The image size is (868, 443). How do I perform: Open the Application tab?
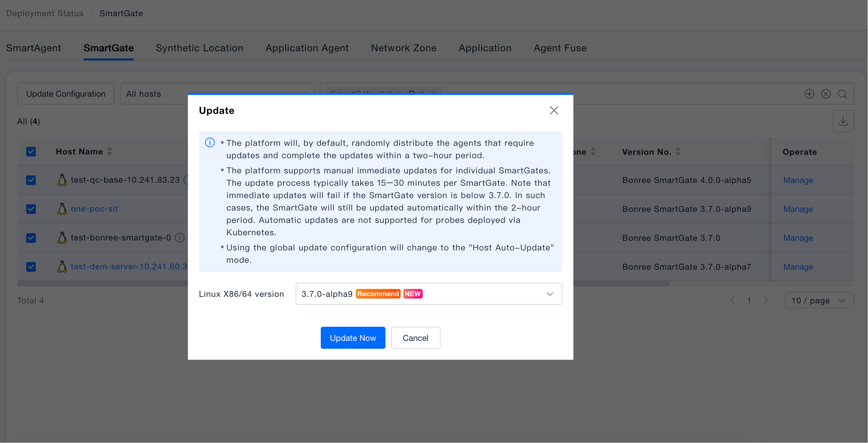coord(485,48)
